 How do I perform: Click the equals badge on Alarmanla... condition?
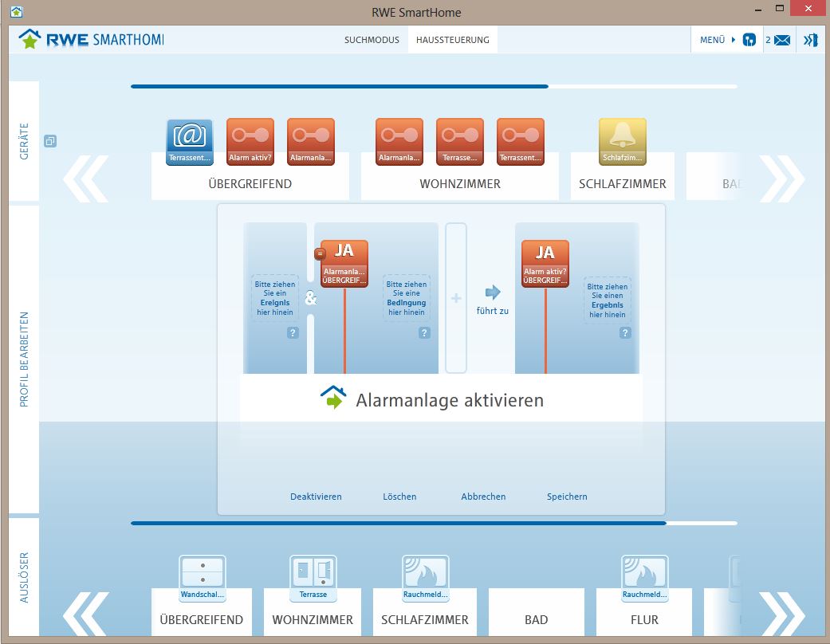click(x=320, y=254)
